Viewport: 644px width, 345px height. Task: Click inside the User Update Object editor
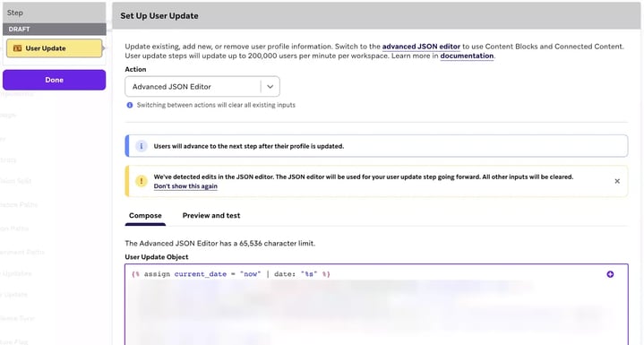(376, 305)
